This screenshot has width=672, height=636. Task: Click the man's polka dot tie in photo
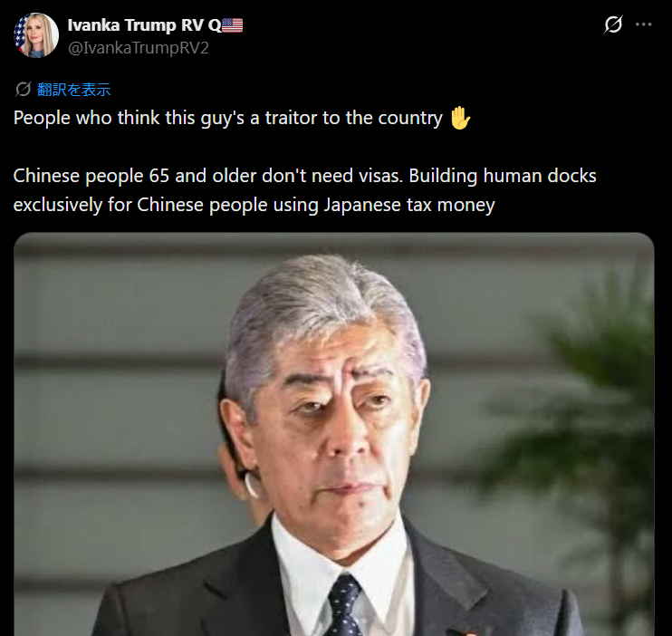click(345, 606)
